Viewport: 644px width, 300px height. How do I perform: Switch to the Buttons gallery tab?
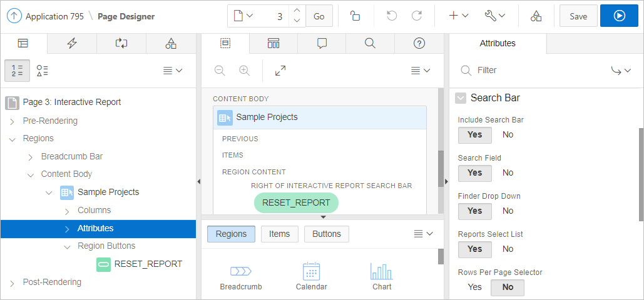[x=326, y=234]
